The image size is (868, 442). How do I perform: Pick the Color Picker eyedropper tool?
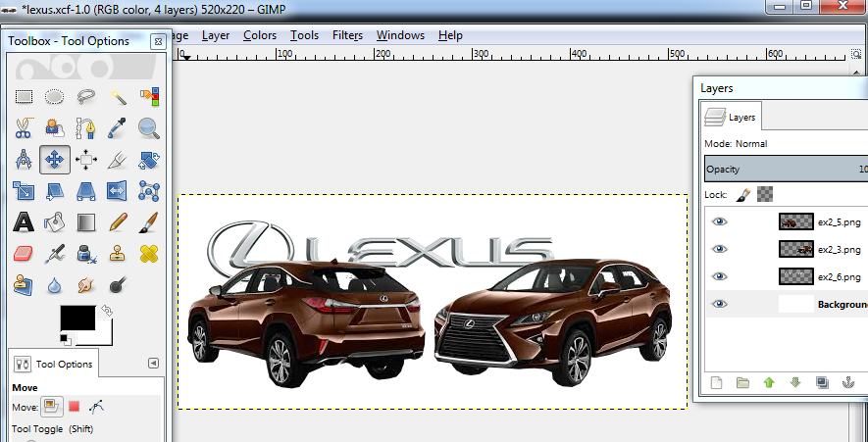(x=118, y=128)
